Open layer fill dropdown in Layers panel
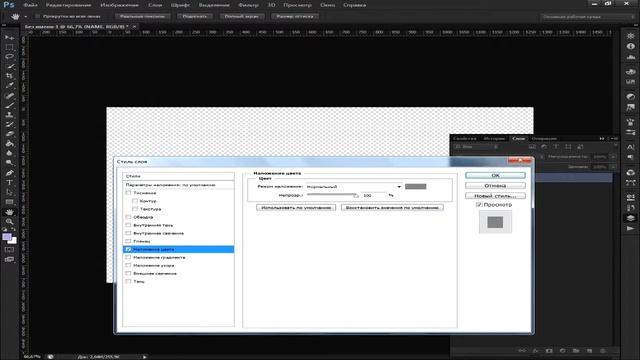 pos(612,167)
